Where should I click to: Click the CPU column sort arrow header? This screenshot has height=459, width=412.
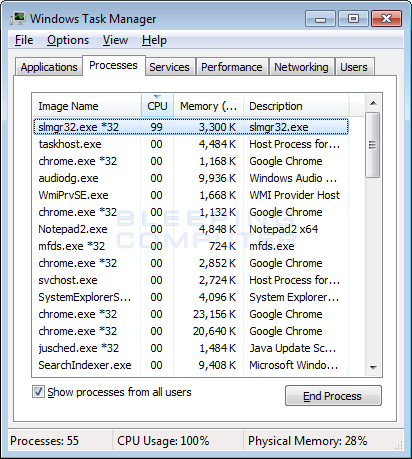[157, 105]
